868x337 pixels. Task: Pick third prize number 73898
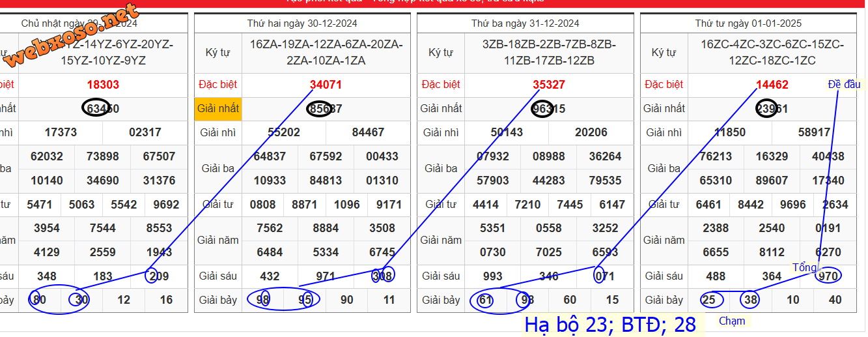coord(103,156)
